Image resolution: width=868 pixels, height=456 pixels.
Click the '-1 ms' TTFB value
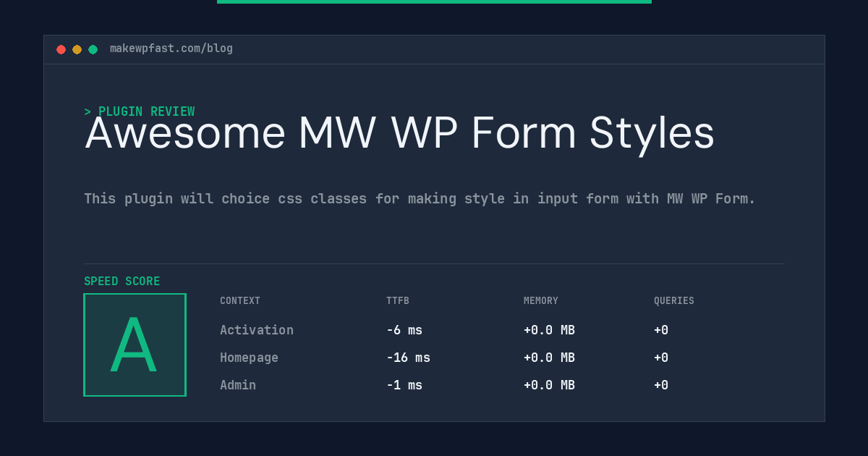tap(404, 385)
